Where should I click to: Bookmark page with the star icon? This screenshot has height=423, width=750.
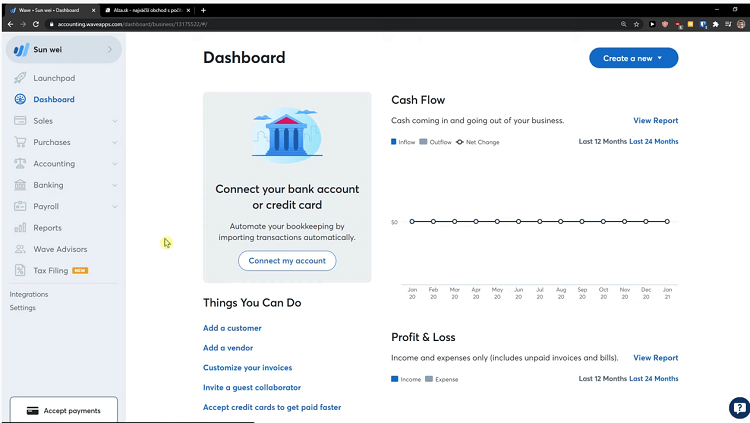coord(637,24)
